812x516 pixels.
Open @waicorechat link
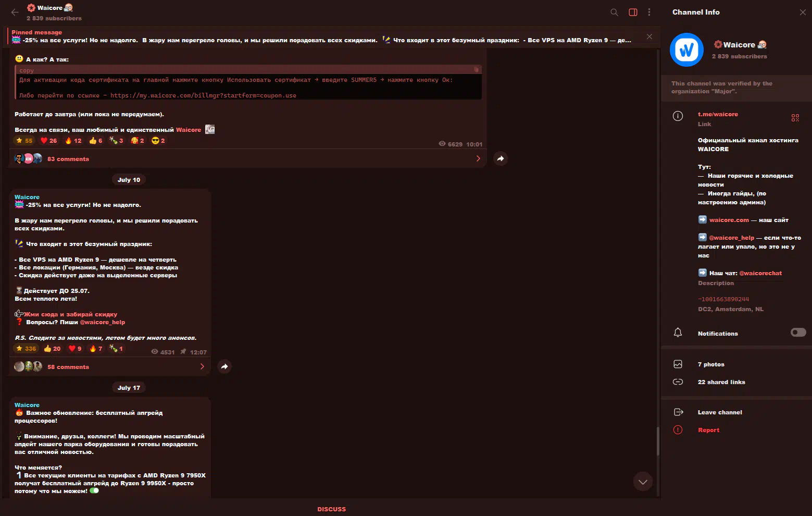(760, 273)
